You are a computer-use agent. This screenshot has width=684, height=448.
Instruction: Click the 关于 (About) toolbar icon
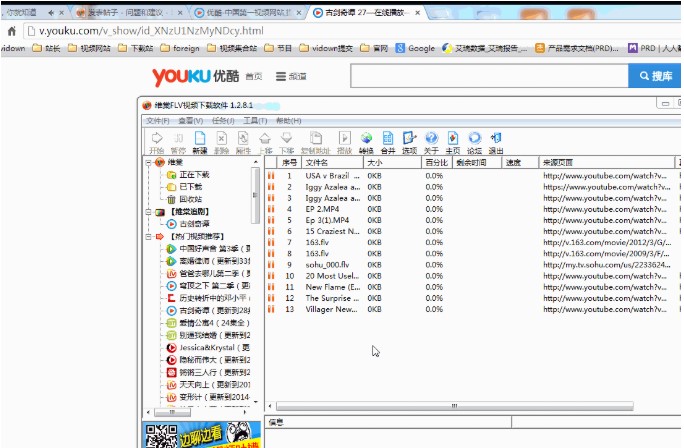pos(431,141)
